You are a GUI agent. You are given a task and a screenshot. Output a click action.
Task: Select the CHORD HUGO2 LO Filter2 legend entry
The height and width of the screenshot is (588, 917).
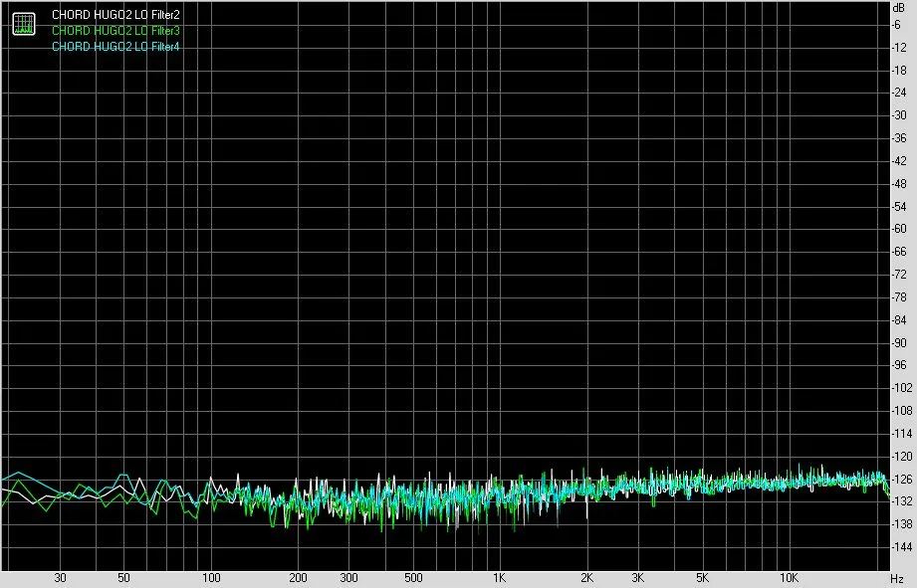115,15
